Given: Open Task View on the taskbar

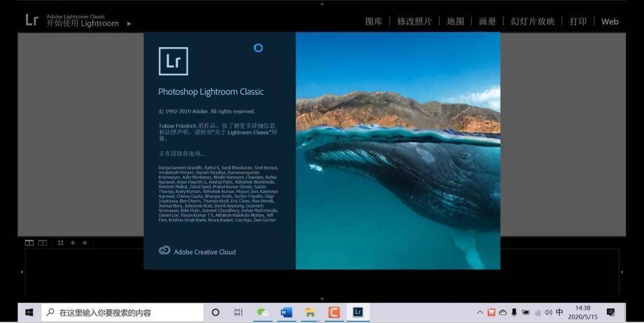Looking at the screenshot, I should pyautogui.click(x=238, y=312).
